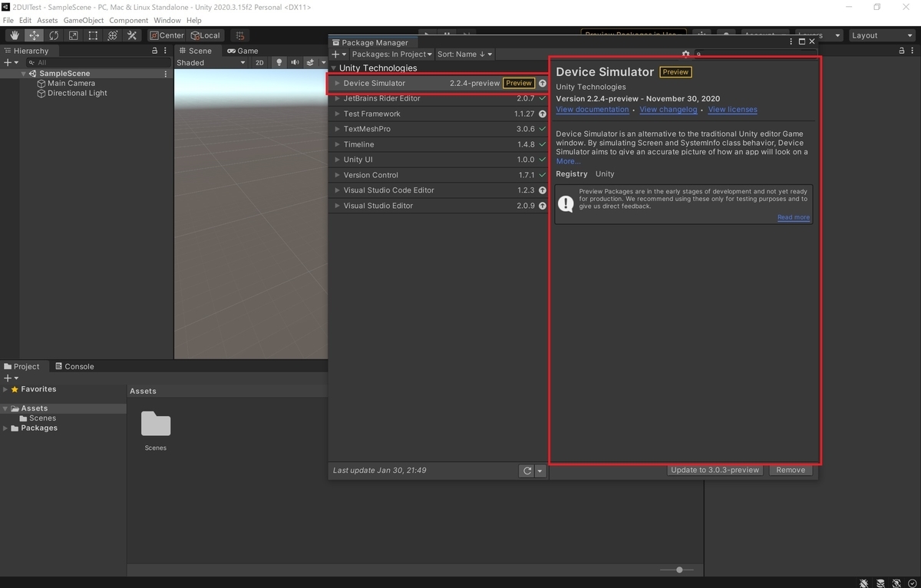Click Update to 3.0.3-preview button
Viewport: 921px width, 588px height.
[715, 470]
